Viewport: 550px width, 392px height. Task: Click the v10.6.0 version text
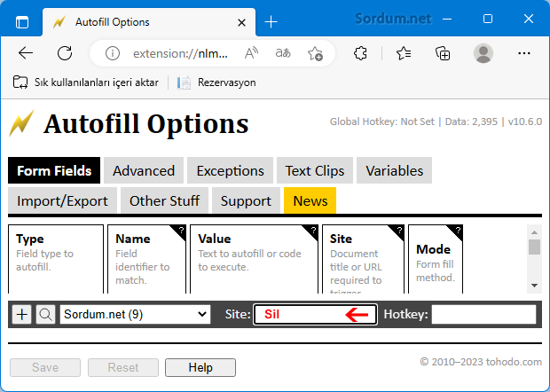[525, 122]
